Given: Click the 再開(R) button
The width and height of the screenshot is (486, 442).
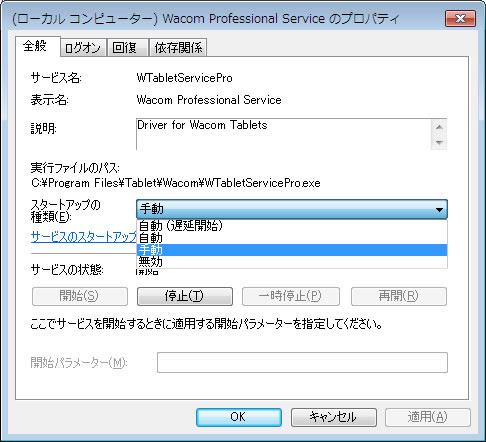Looking at the screenshot, I should [399, 296].
